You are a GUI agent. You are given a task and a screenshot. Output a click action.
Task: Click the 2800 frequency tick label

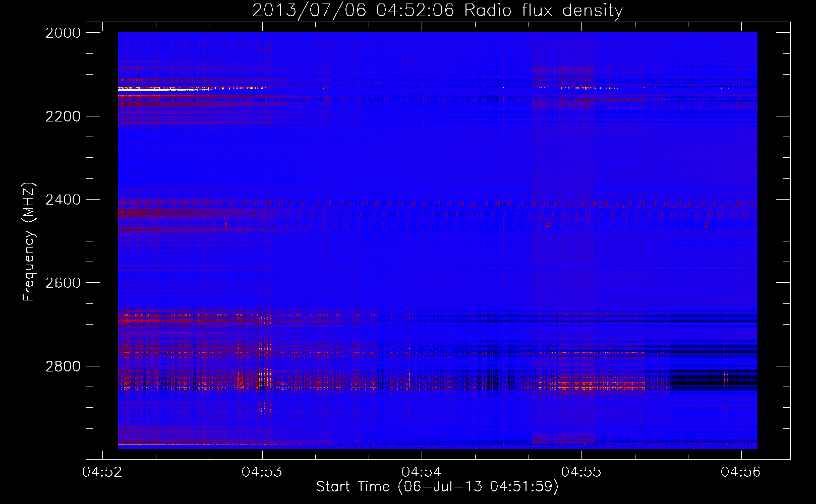(x=63, y=366)
